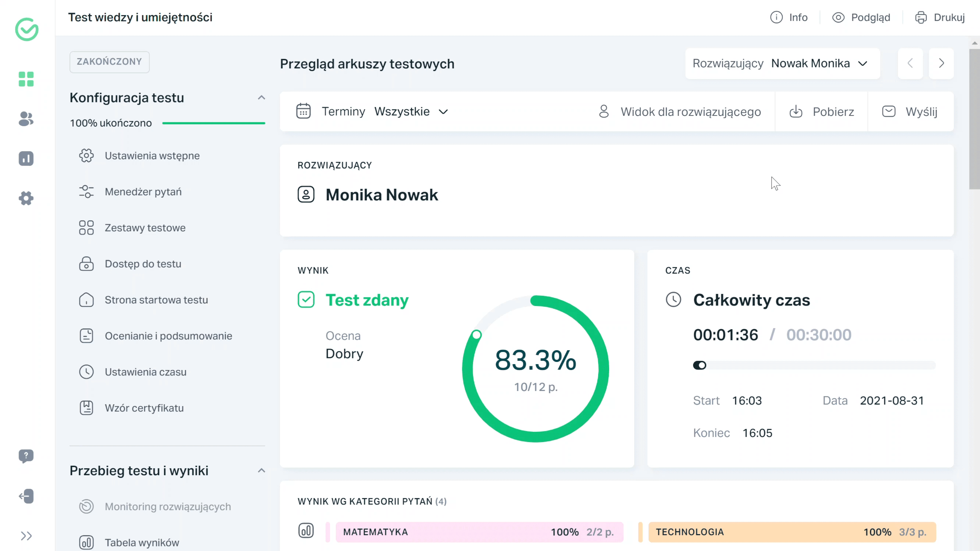Toggle the time display switch below total time
The image size is (980, 551).
(700, 365)
